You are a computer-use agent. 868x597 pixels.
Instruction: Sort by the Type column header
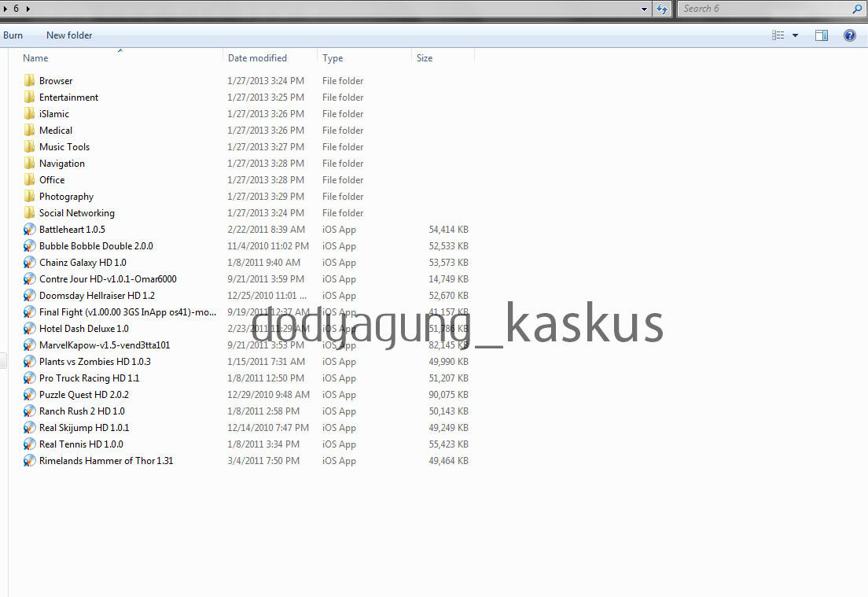333,58
